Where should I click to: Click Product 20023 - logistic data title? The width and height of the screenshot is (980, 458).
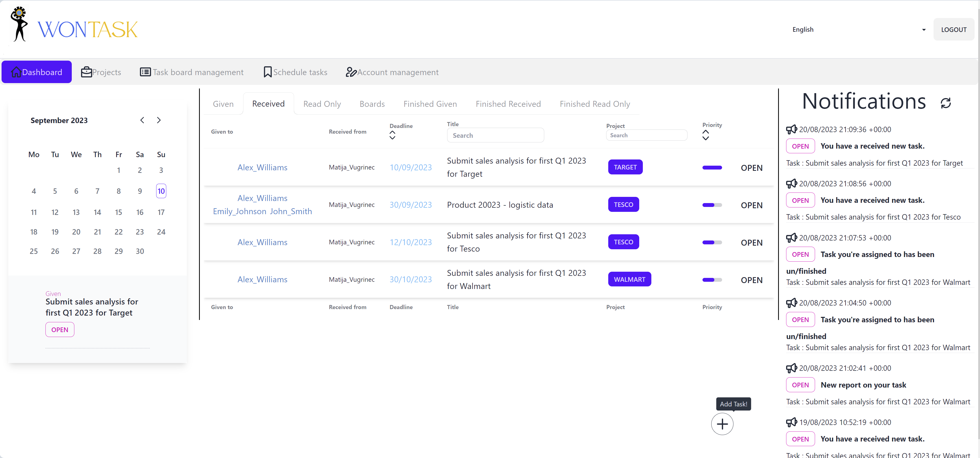pos(500,204)
